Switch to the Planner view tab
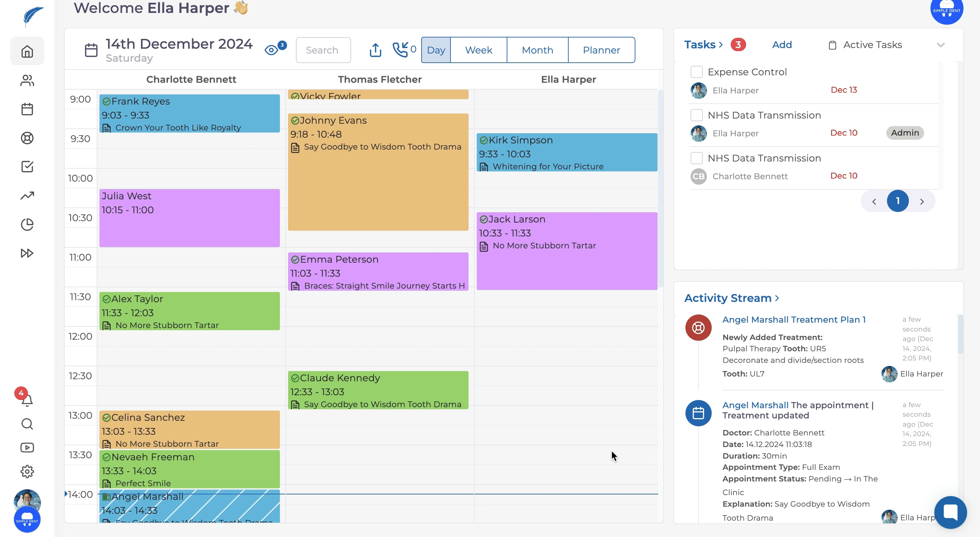This screenshot has height=537, width=980. 601,50
